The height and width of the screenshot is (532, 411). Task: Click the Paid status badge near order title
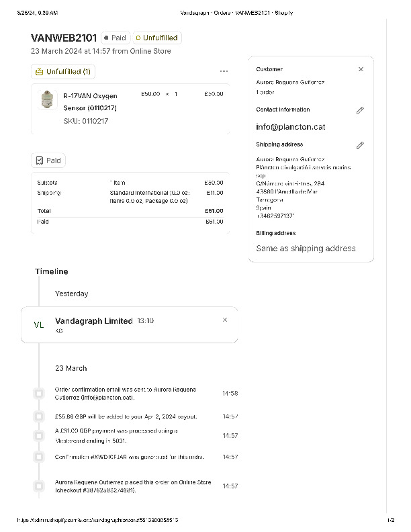(x=115, y=38)
